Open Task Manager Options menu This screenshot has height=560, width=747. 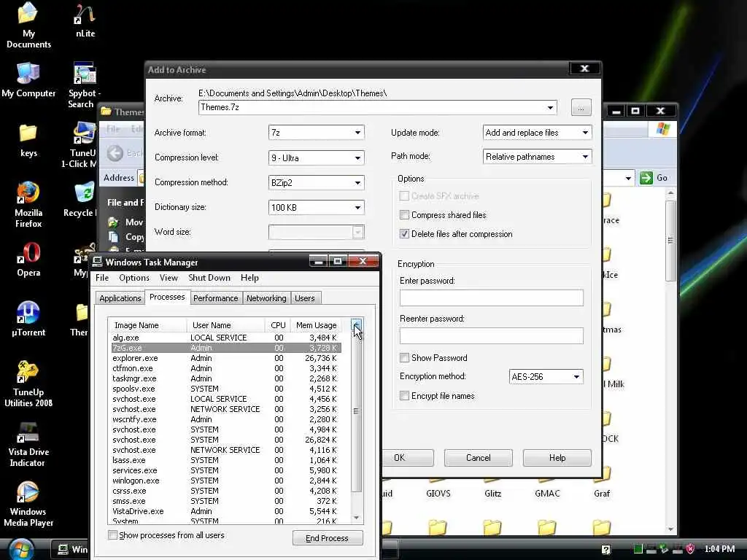click(134, 278)
